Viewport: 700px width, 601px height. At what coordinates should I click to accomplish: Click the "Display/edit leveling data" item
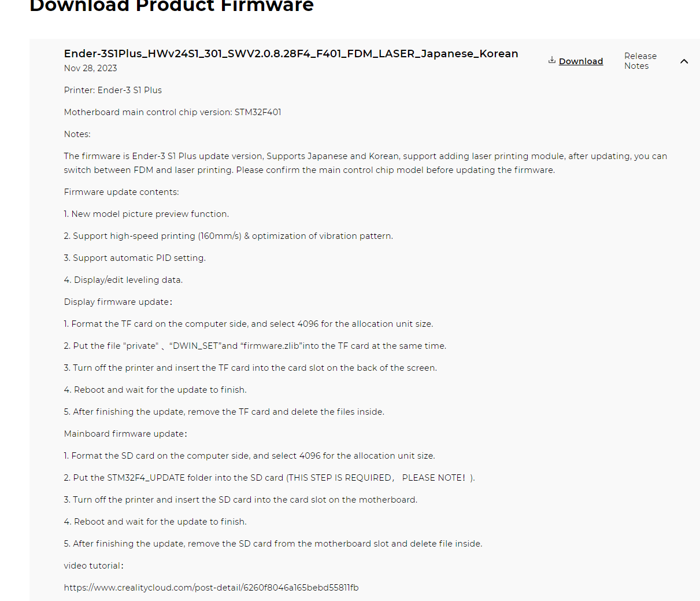point(123,280)
